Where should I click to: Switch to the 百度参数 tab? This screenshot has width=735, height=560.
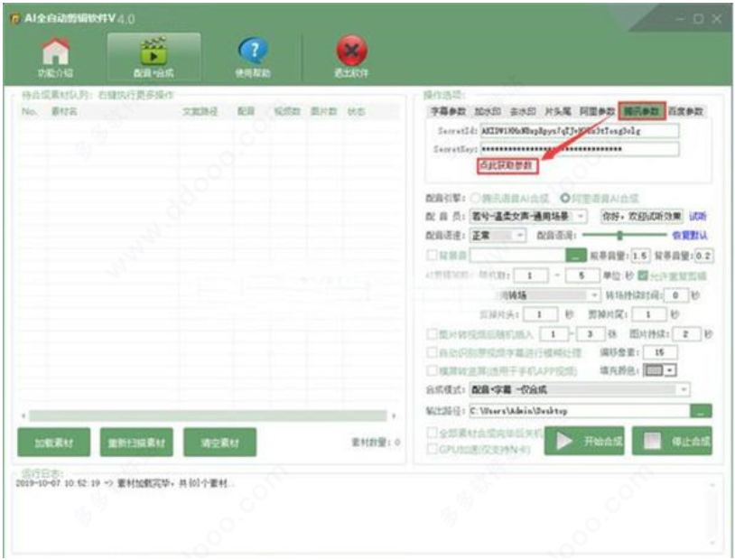(685, 111)
